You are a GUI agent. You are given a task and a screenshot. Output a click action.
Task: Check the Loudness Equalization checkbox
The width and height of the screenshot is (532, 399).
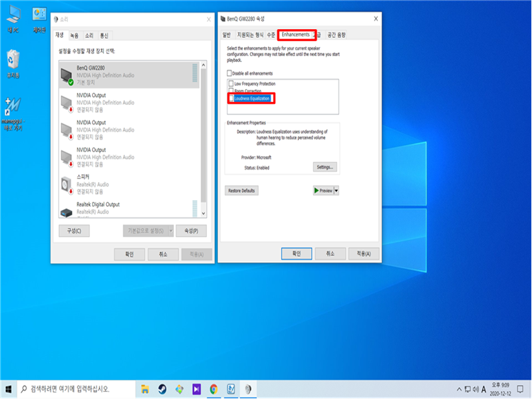pos(231,98)
